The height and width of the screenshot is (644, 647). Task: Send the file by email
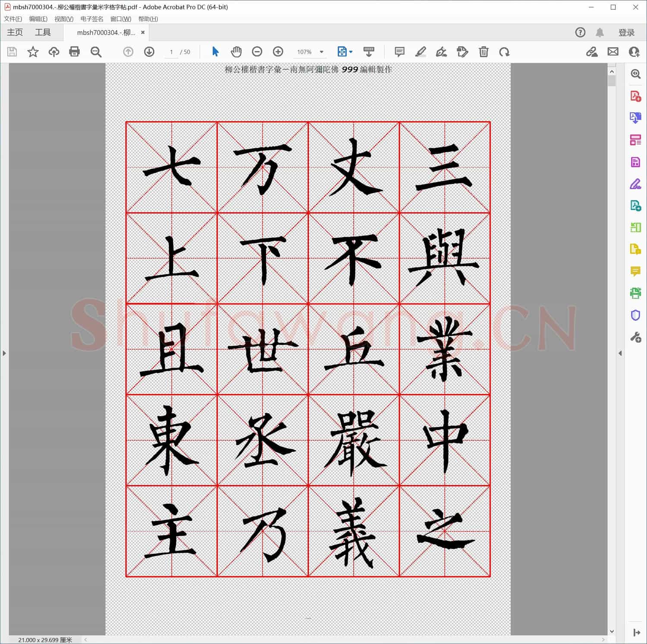(x=613, y=52)
